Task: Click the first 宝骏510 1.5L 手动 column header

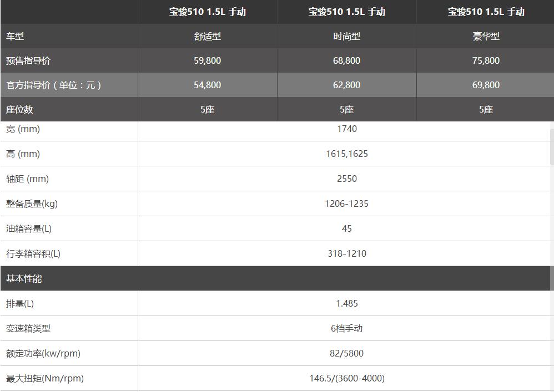Action: (207, 12)
